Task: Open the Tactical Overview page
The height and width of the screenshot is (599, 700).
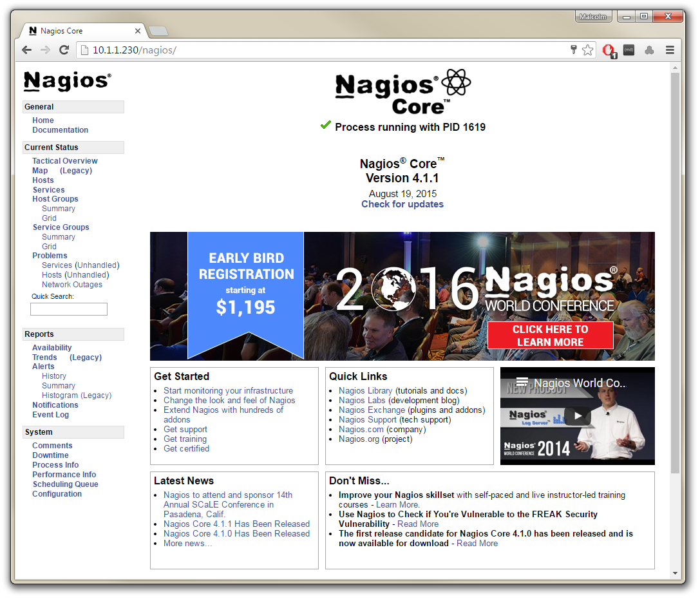Action: pos(64,160)
